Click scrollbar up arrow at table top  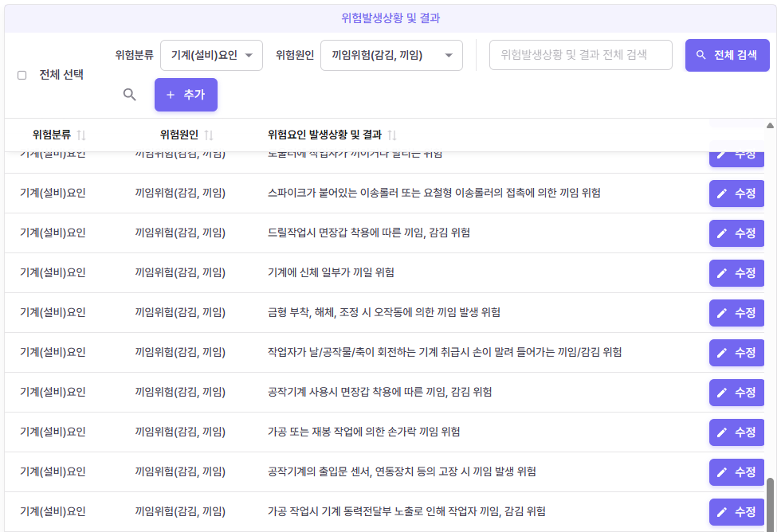(x=770, y=126)
